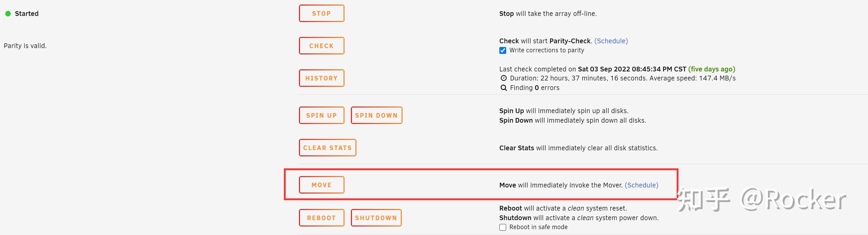Invoke the Mover with MOVE button

coord(321,185)
